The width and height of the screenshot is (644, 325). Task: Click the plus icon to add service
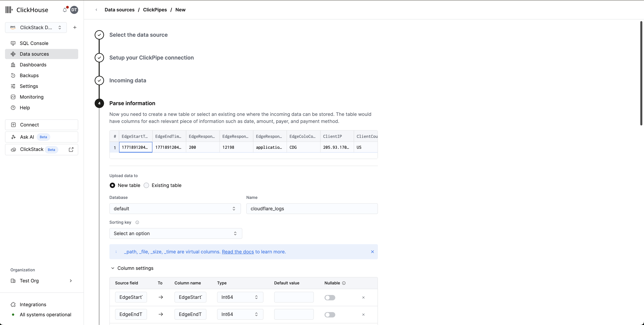75,28
